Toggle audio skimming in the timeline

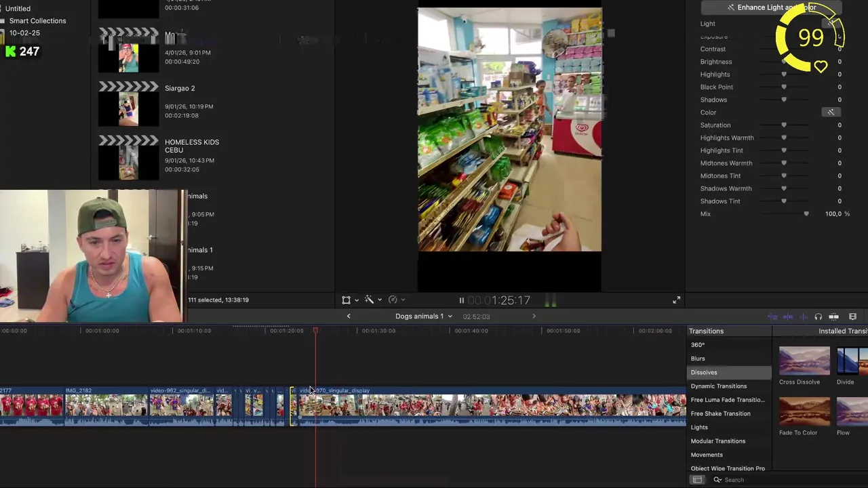coord(788,317)
